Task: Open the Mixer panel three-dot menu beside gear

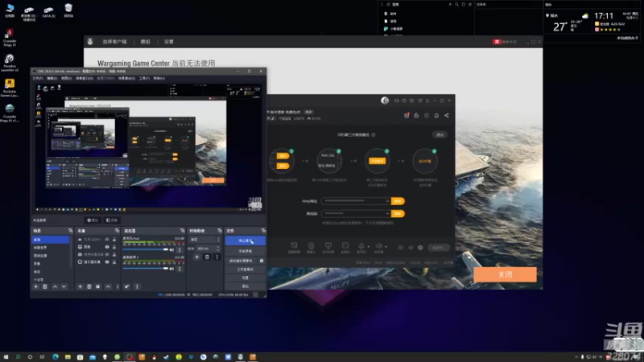Action: (x=137, y=286)
